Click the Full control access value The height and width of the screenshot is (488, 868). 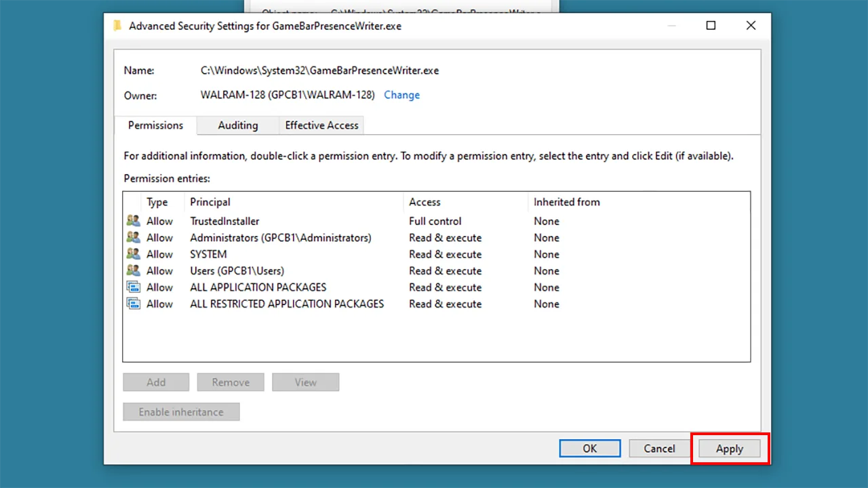pos(435,221)
